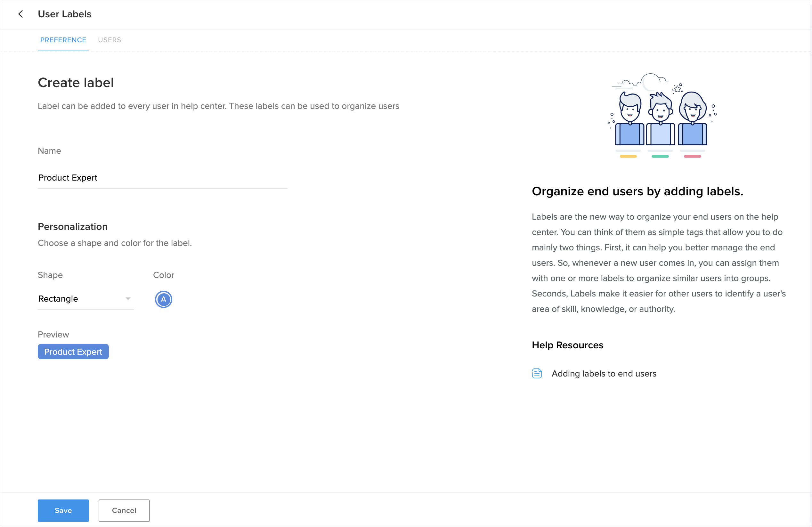Image resolution: width=812 pixels, height=527 pixels.
Task: Click the Product Expert preview badge
Action: [x=73, y=352]
